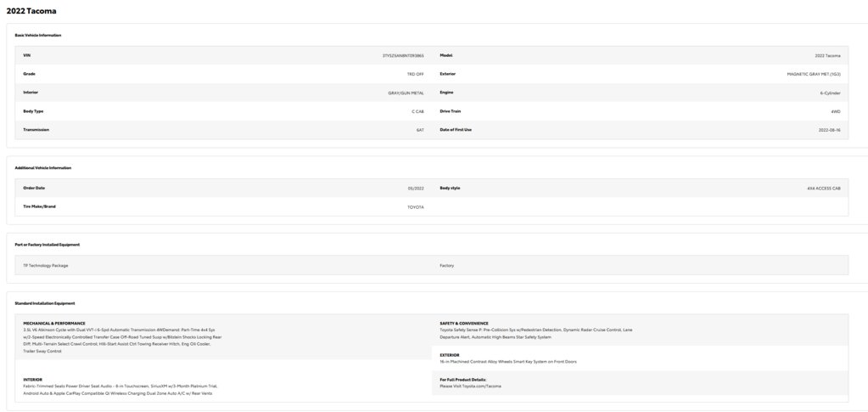Select the 'EXTERIOR' subheading under standard equipment
The width and height of the screenshot is (868, 412).
coord(450,355)
